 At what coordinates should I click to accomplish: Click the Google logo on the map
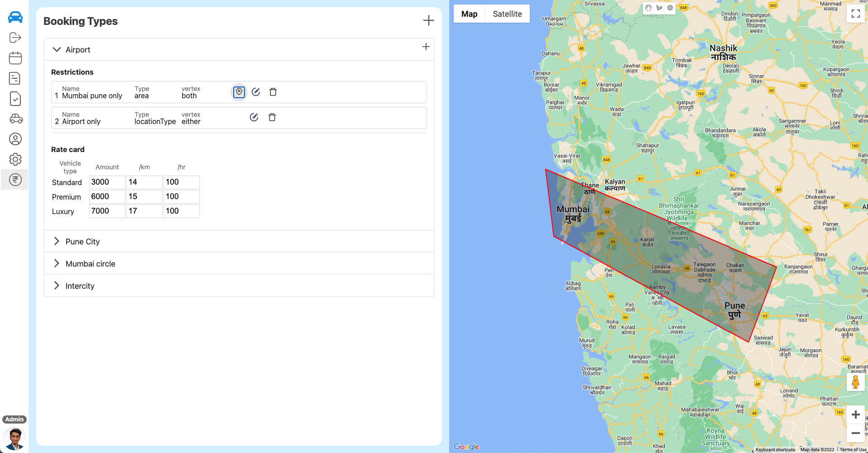[466, 447]
